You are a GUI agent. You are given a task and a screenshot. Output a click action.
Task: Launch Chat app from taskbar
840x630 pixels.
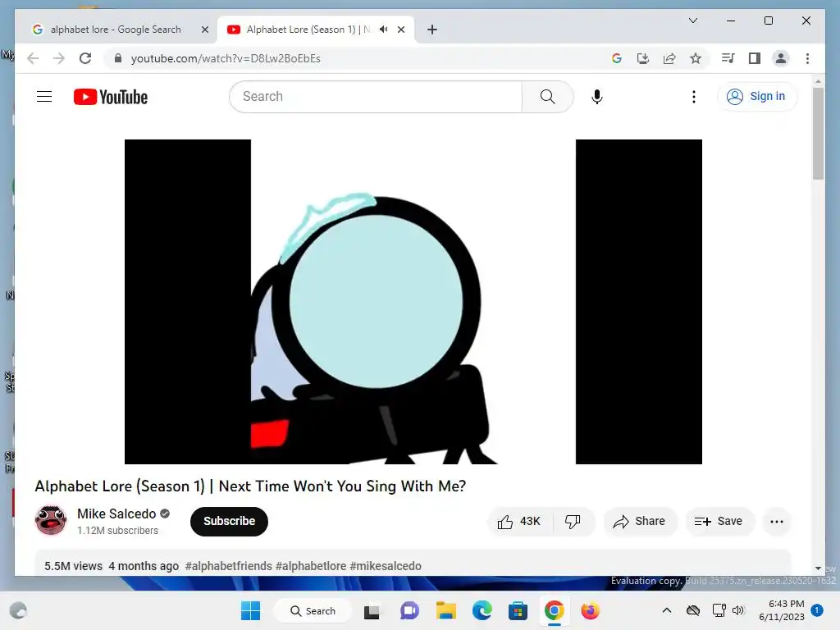410,610
